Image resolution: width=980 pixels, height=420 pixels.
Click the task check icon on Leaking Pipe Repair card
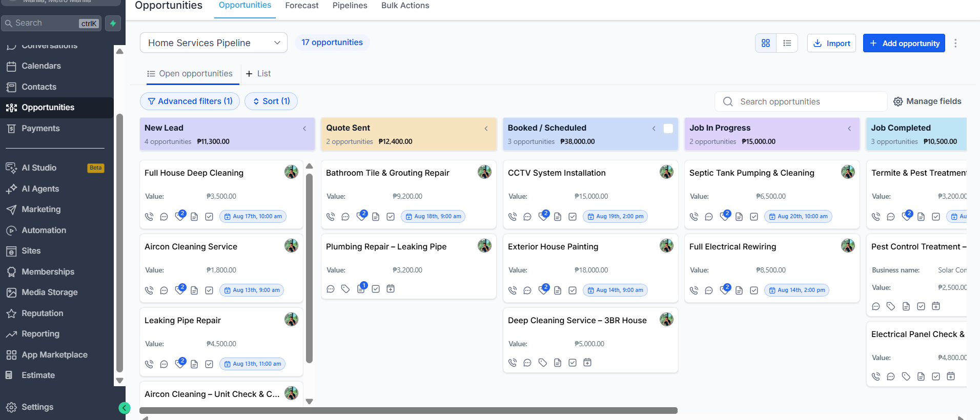click(x=209, y=364)
